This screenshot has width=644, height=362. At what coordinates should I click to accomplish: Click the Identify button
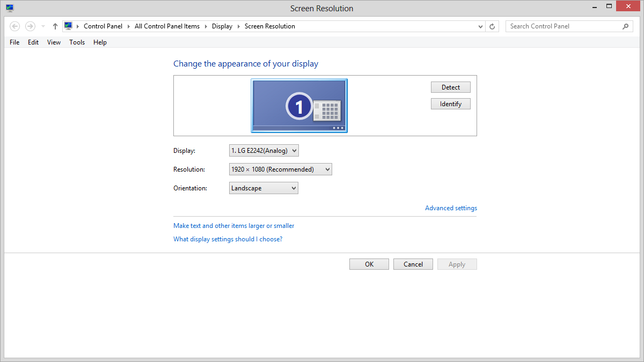pos(451,104)
